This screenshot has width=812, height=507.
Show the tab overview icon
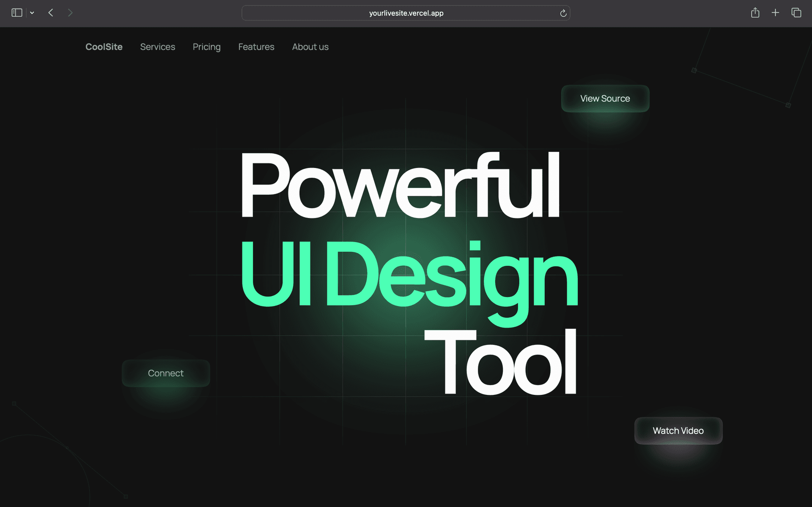coord(796,13)
